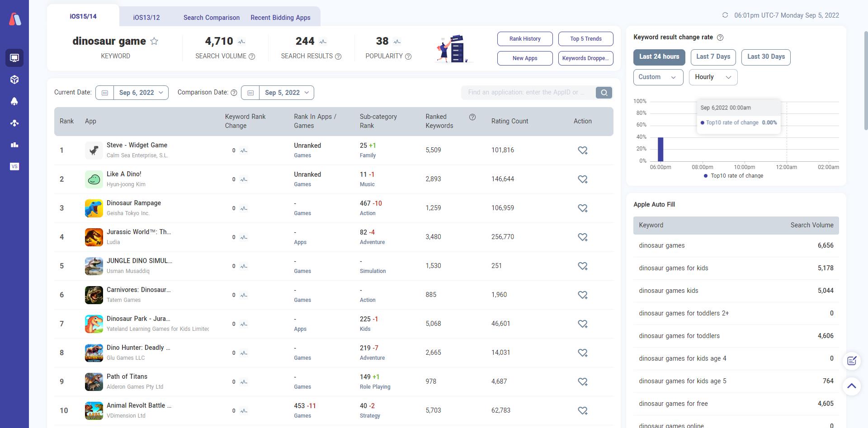
Task: Open Dinosaur Park - Jura app link
Action: pyautogui.click(x=138, y=319)
